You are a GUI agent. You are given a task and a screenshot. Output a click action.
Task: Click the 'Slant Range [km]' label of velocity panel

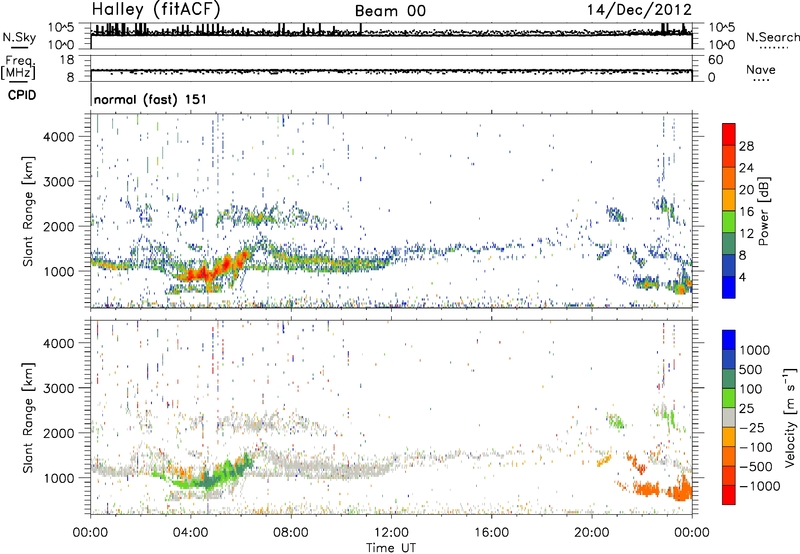(28, 418)
